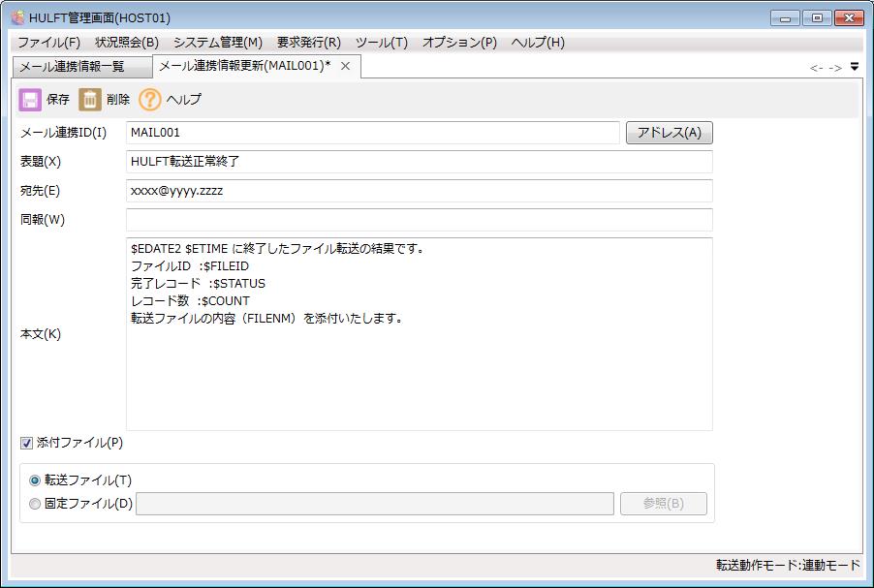Go to previous tab with <- arrow
Image resolution: width=874 pixels, height=588 pixels.
tap(817, 68)
